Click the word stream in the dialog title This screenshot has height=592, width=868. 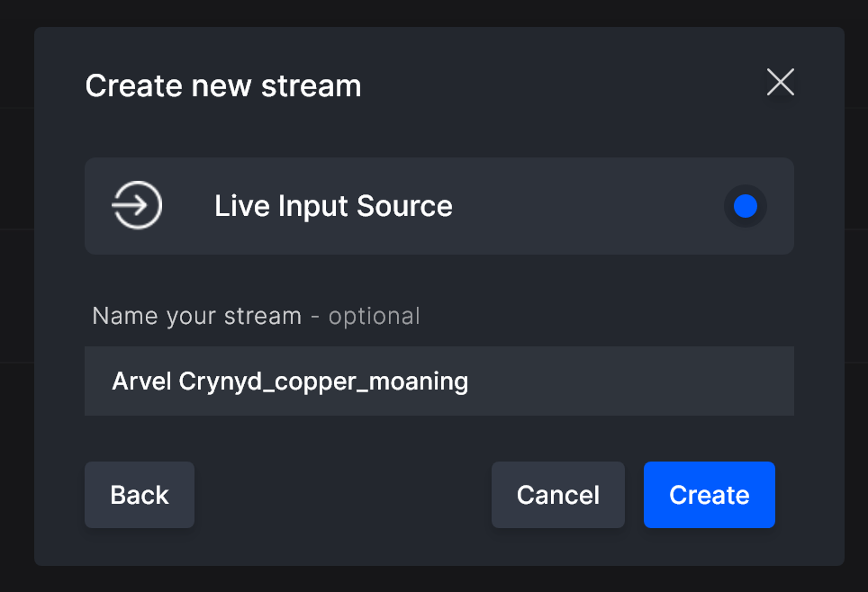pyautogui.click(x=312, y=87)
